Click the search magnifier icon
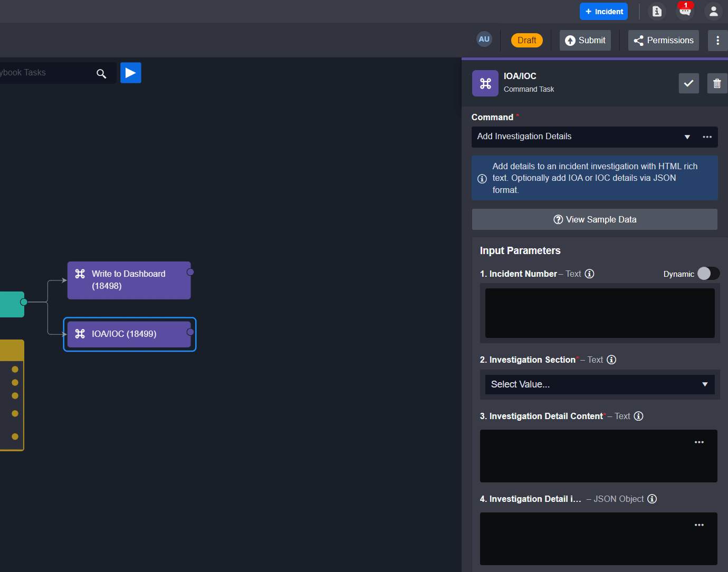The image size is (728, 572). (x=101, y=74)
